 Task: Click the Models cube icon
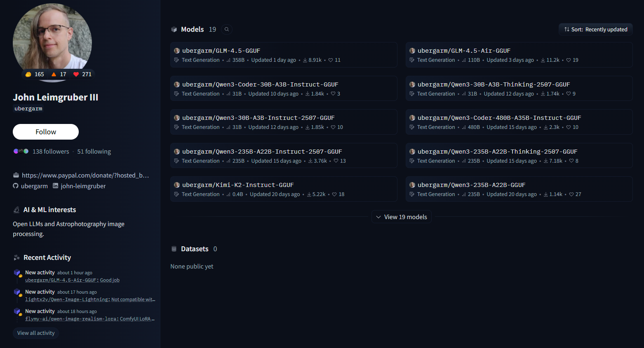(174, 29)
